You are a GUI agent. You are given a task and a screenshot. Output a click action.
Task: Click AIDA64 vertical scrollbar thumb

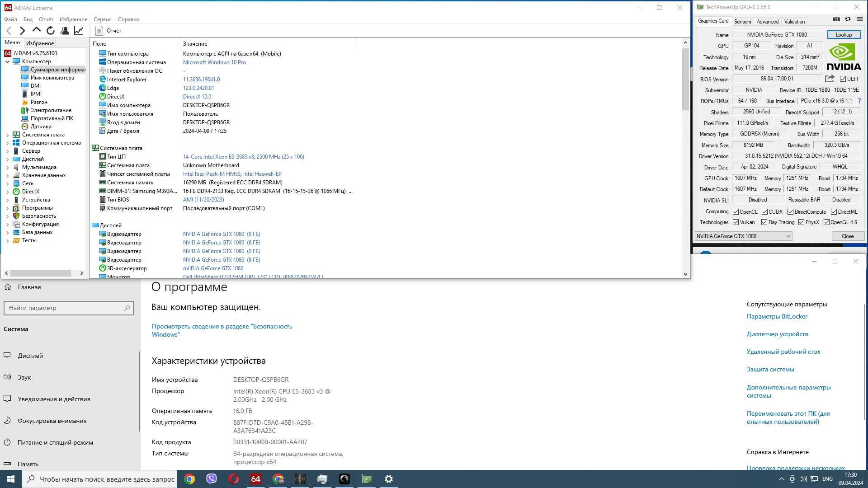[x=685, y=79]
